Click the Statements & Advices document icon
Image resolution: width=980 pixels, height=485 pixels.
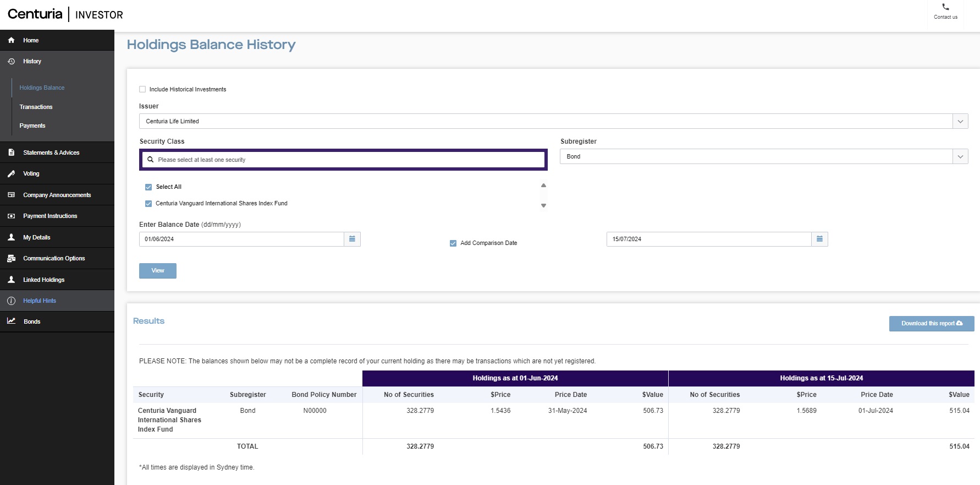[x=11, y=152]
